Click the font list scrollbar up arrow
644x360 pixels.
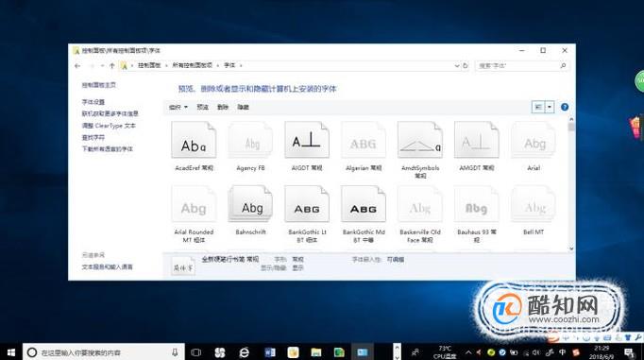click(x=571, y=119)
